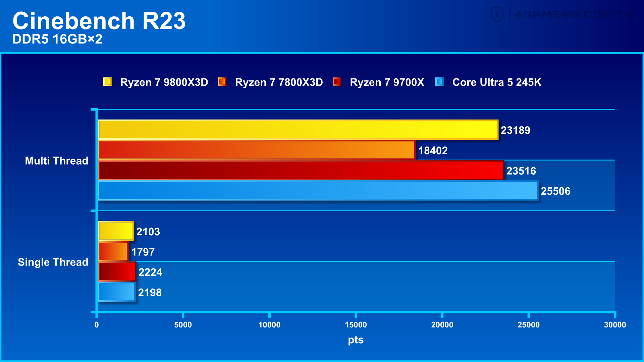Click the blue Single Thread bar 2198
The height and width of the screenshot is (362, 644).
pyautogui.click(x=117, y=292)
